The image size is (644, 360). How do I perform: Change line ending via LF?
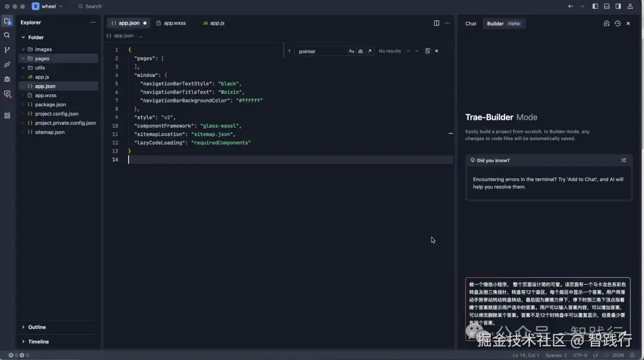coord(596,355)
